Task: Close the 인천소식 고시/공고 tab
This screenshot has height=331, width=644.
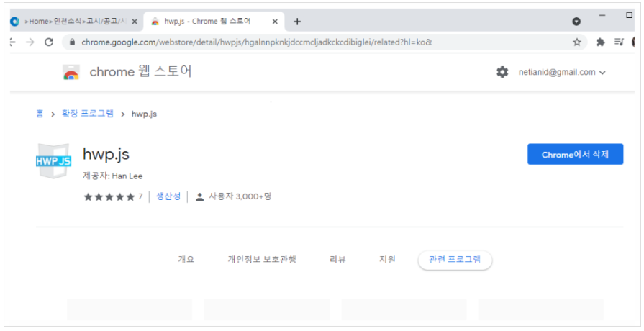Action: click(x=135, y=22)
